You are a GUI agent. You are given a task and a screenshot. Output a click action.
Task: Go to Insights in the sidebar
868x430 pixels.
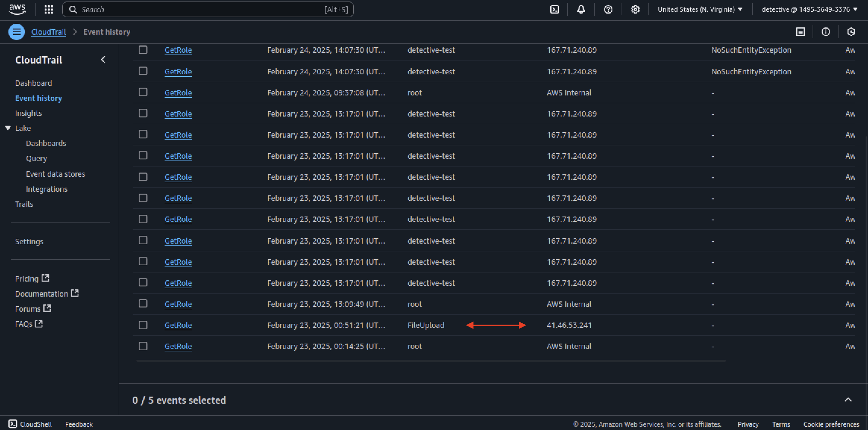28,113
